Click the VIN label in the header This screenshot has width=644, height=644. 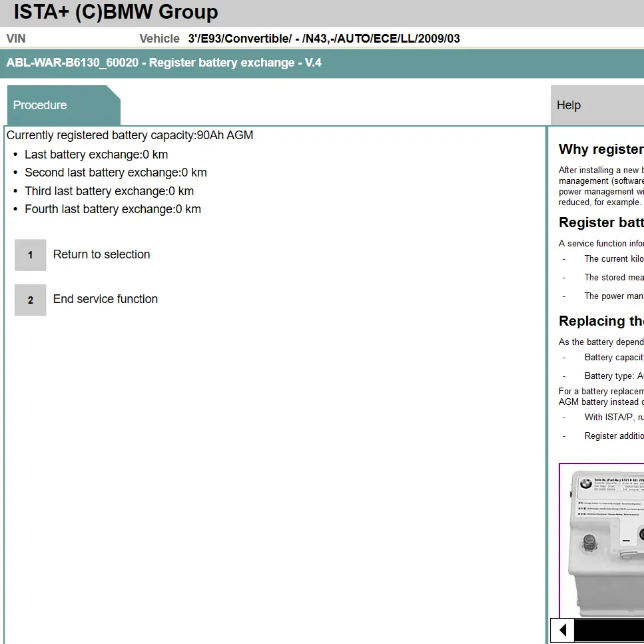coord(16,39)
